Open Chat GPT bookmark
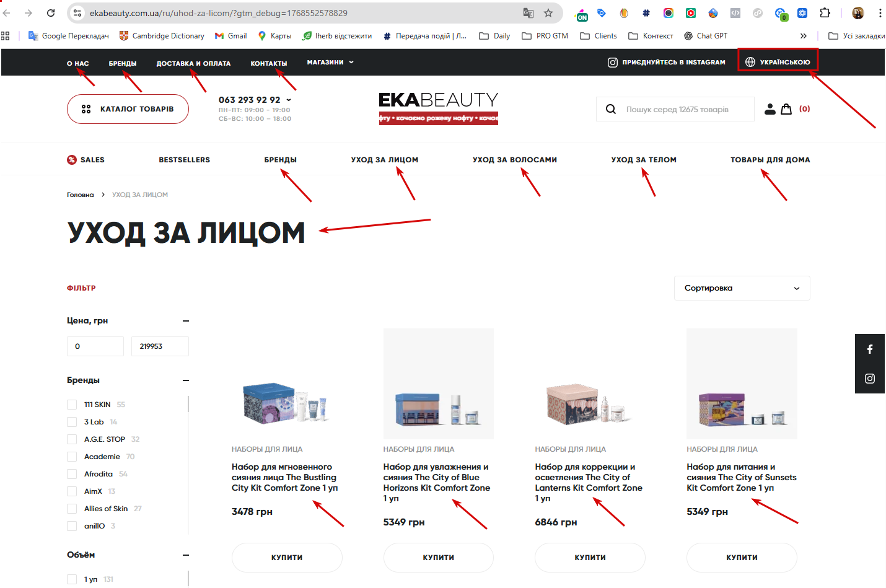 click(x=705, y=36)
